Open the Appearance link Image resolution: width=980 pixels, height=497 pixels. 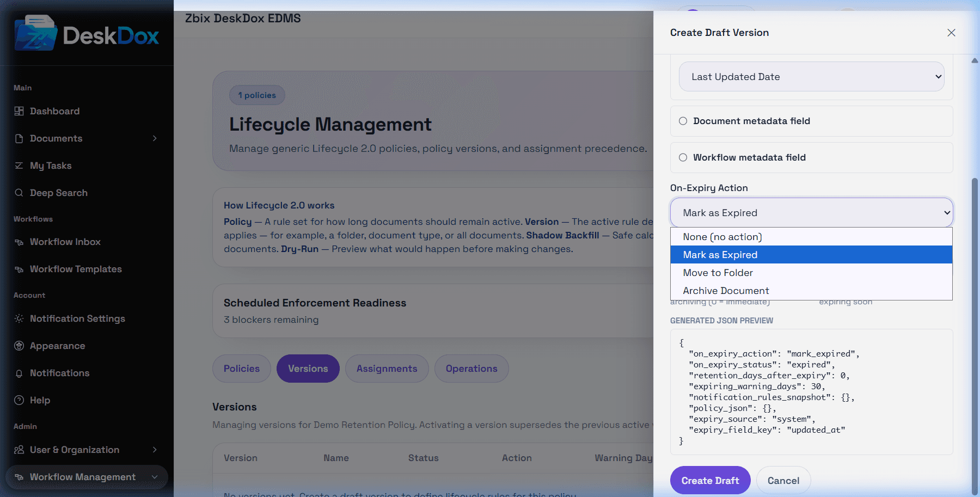pos(58,346)
